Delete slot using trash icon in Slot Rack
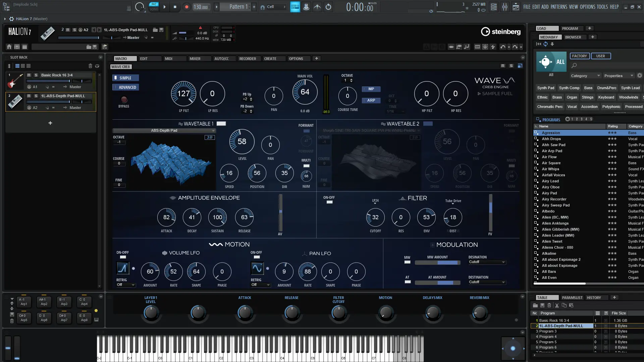 tap(90, 66)
